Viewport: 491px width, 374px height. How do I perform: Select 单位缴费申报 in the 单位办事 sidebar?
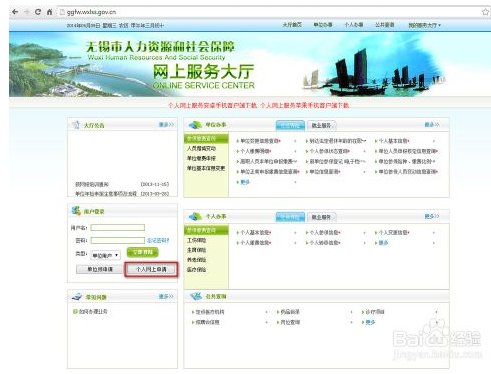point(201,158)
